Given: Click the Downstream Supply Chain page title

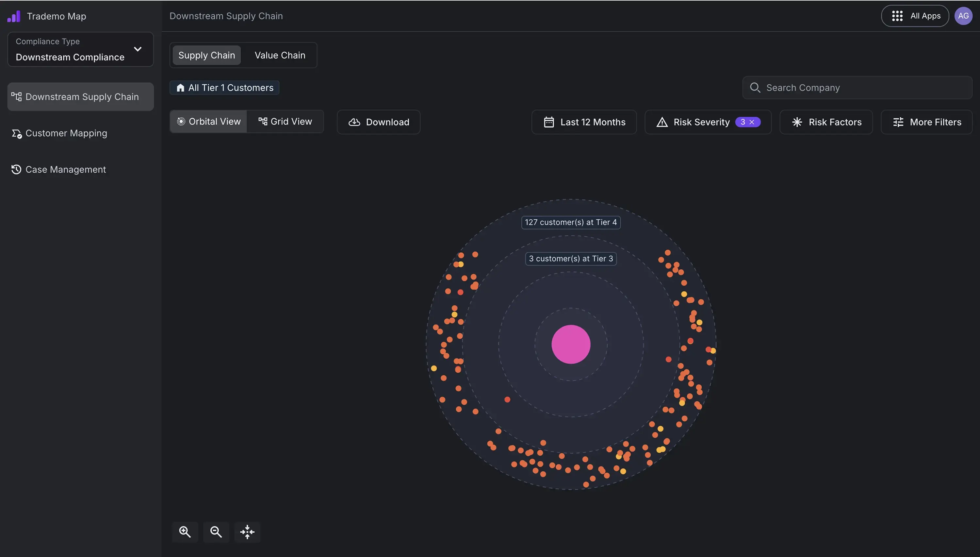Looking at the screenshot, I should [226, 16].
